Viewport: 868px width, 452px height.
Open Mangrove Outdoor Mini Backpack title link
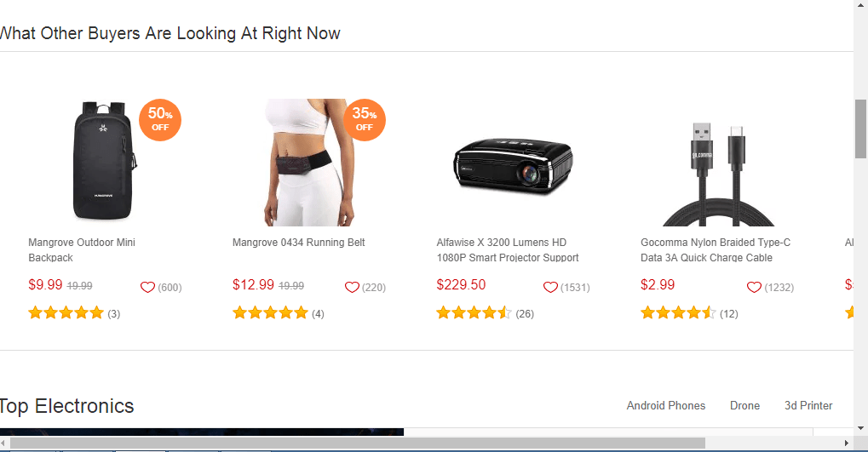pyautogui.click(x=82, y=250)
